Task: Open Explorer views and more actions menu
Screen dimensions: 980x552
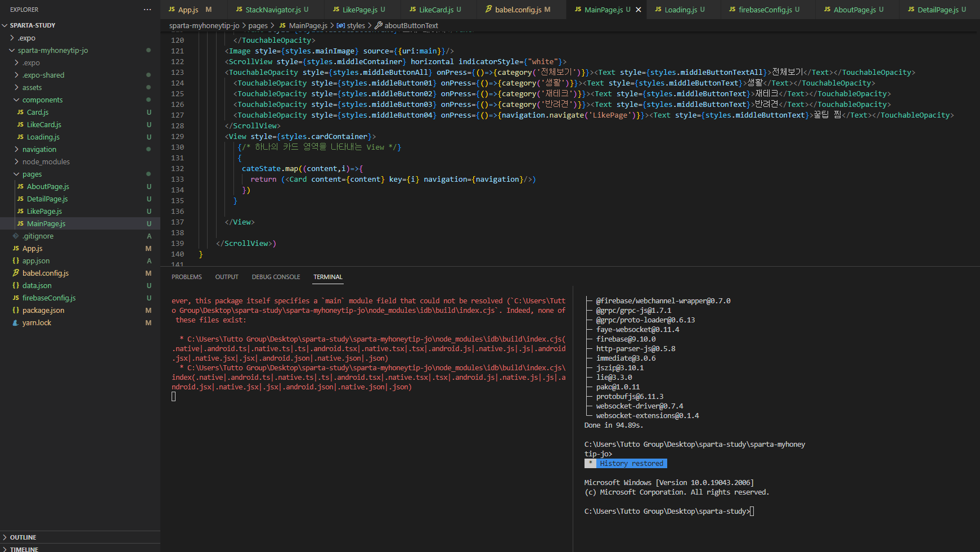Action: coord(147,10)
